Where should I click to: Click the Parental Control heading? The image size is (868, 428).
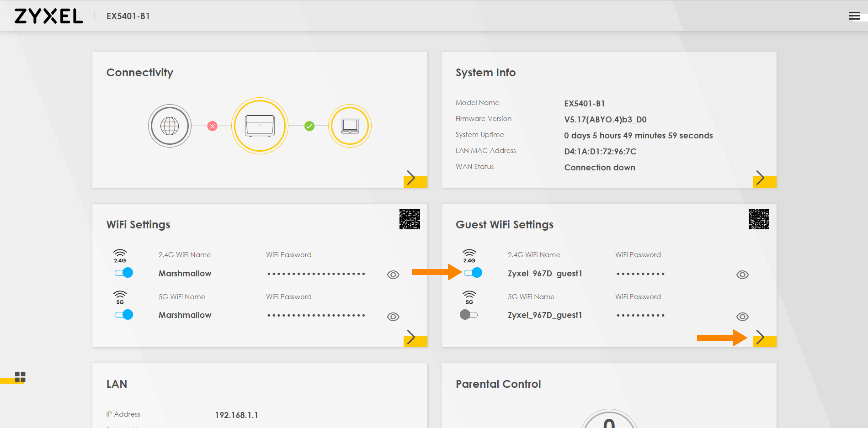(498, 384)
